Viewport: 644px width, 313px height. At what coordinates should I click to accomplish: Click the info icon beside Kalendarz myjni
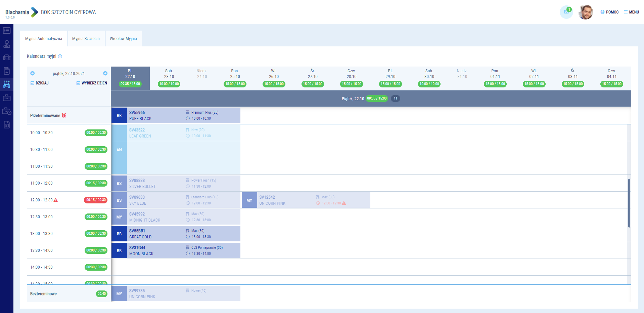(x=60, y=56)
